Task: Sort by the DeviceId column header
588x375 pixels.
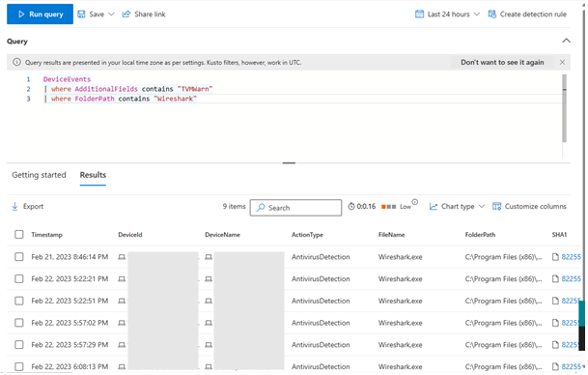Action: 130,235
